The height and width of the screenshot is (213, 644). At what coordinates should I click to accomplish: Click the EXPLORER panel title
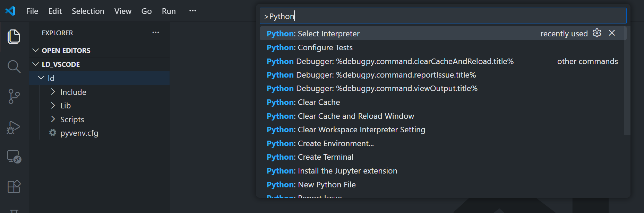coord(57,33)
